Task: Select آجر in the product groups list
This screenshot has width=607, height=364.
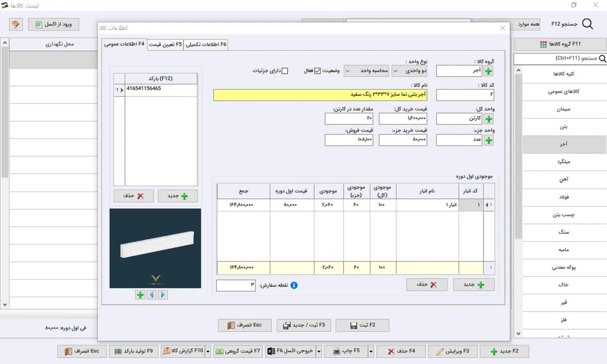Action: [564, 145]
